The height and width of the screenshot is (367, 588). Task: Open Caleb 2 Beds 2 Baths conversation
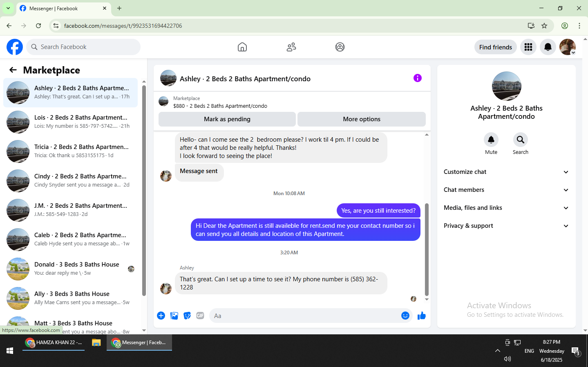[x=70, y=240]
